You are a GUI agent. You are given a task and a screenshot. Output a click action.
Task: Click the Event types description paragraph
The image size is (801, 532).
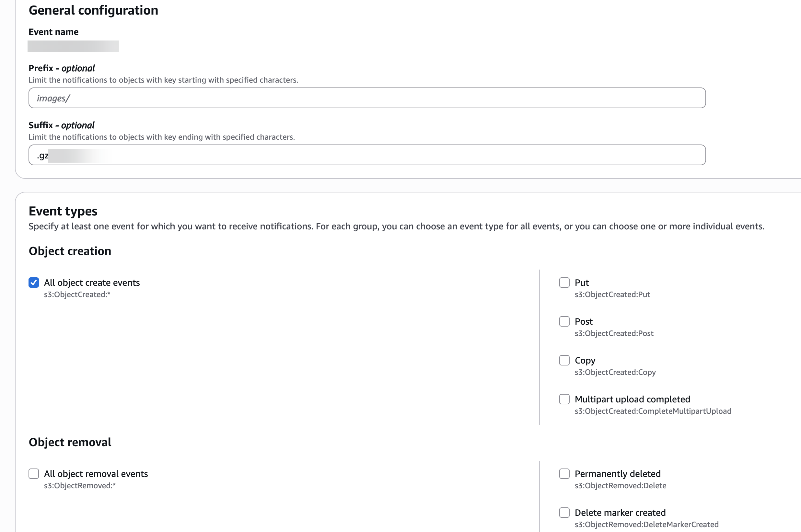pyautogui.click(x=396, y=226)
